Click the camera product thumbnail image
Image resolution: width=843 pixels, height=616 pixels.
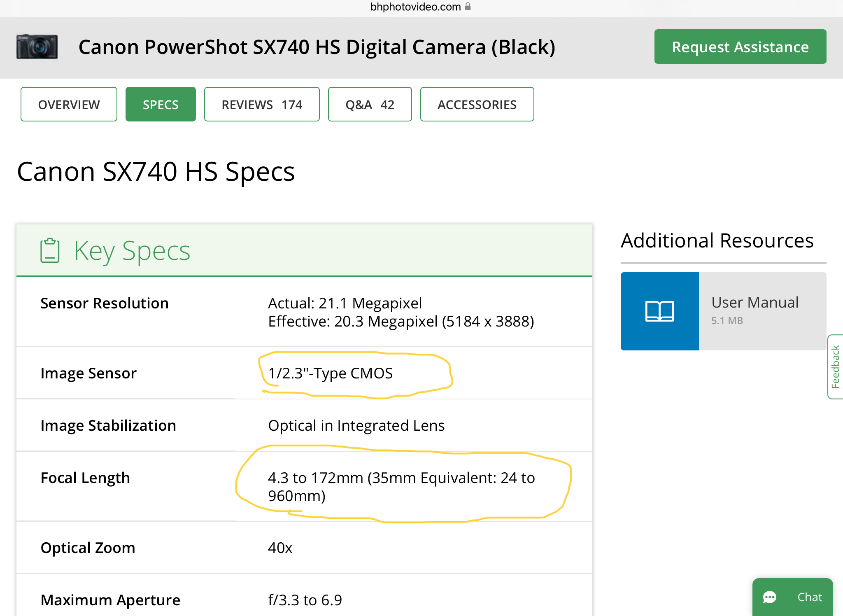pyautogui.click(x=37, y=47)
